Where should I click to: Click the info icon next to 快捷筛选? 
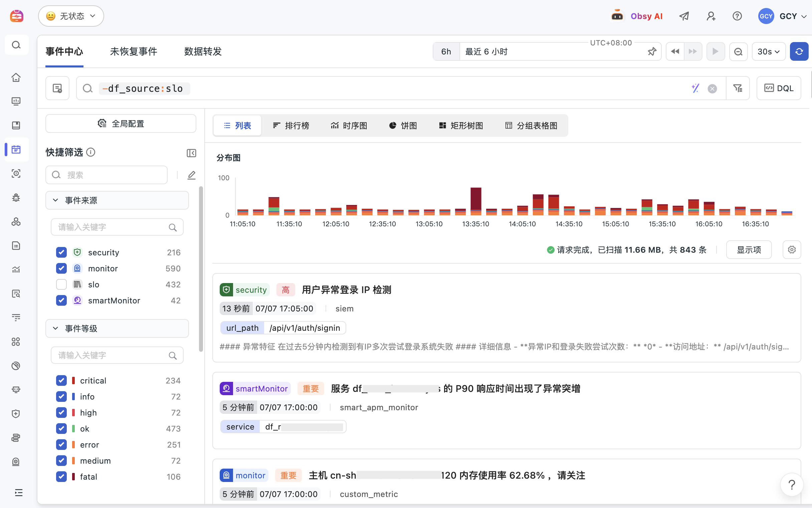[x=91, y=152]
